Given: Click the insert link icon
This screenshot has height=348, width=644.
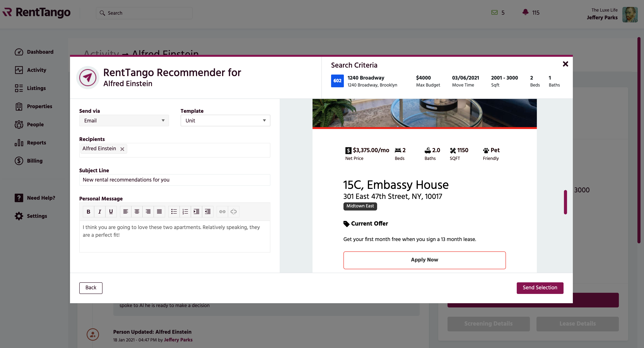Looking at the screenshot, I should 222,212.
